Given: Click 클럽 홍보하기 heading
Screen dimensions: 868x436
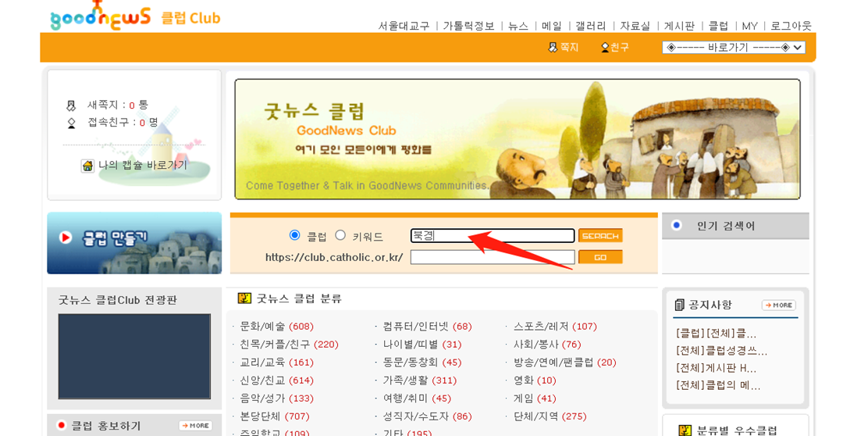Looking at the screenshot, I should click(105, 426).
